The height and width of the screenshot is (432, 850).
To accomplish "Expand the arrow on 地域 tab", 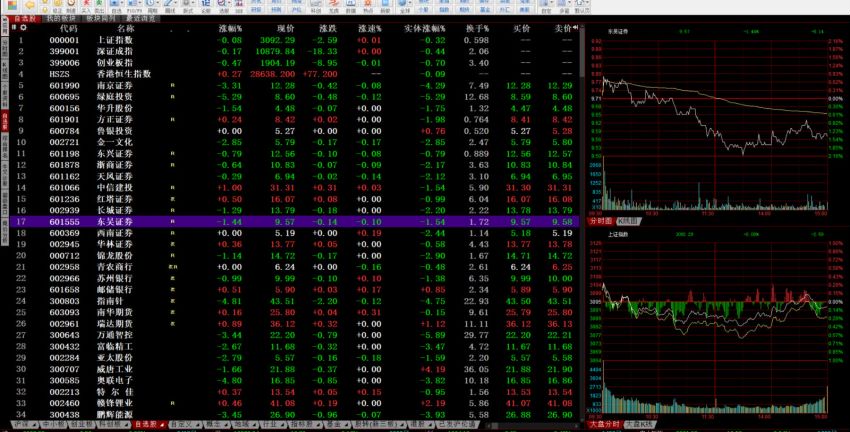I will coord(254,425).
